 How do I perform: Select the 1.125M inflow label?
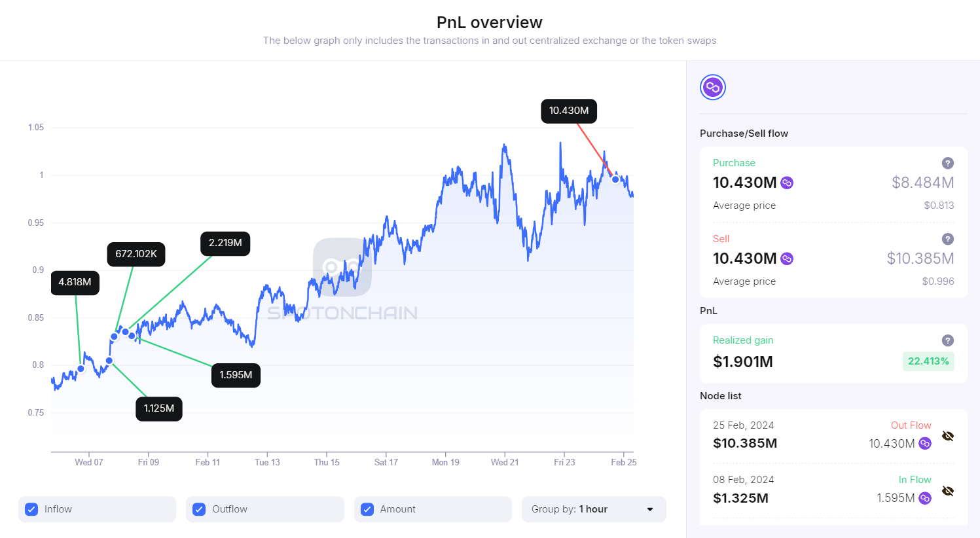(159, 408)
